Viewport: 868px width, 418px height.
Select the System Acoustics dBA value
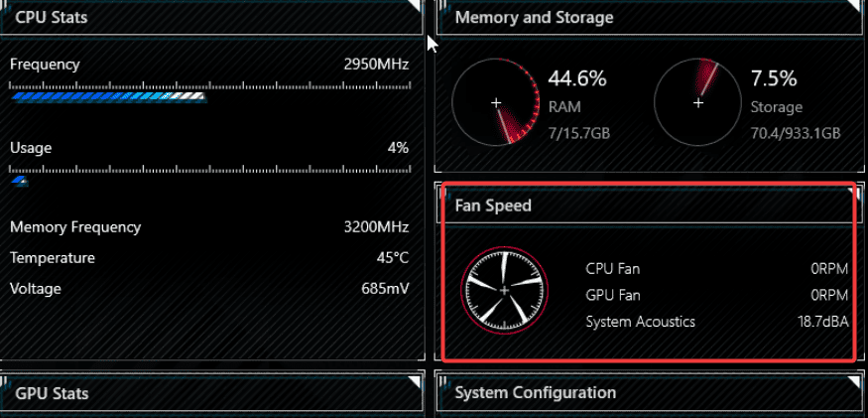point(822,322)
